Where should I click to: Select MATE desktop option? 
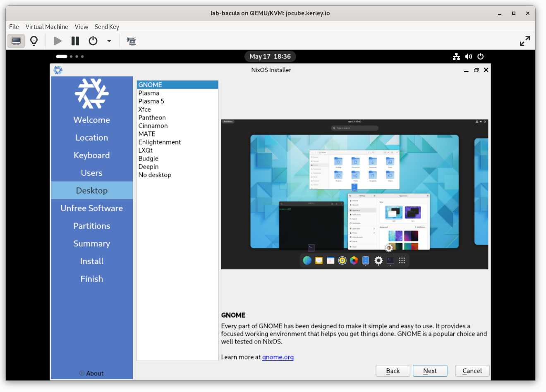pos(177,134)
